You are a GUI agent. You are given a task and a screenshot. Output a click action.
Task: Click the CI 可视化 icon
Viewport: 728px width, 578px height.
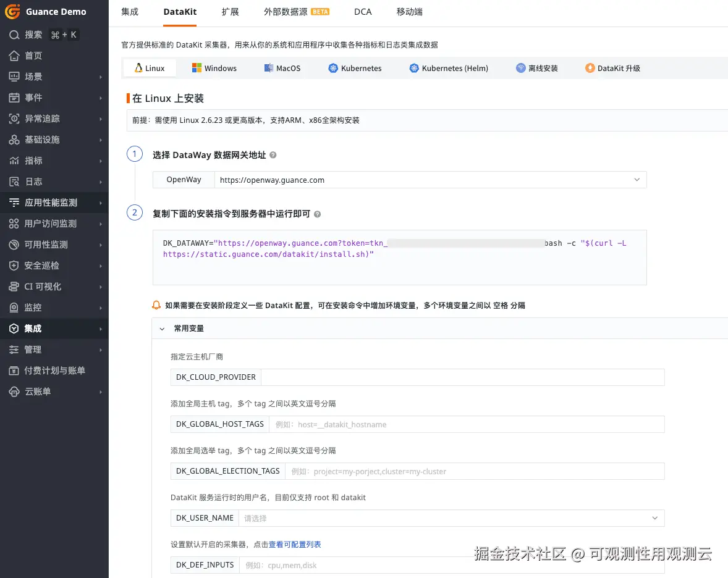(14, 287)
